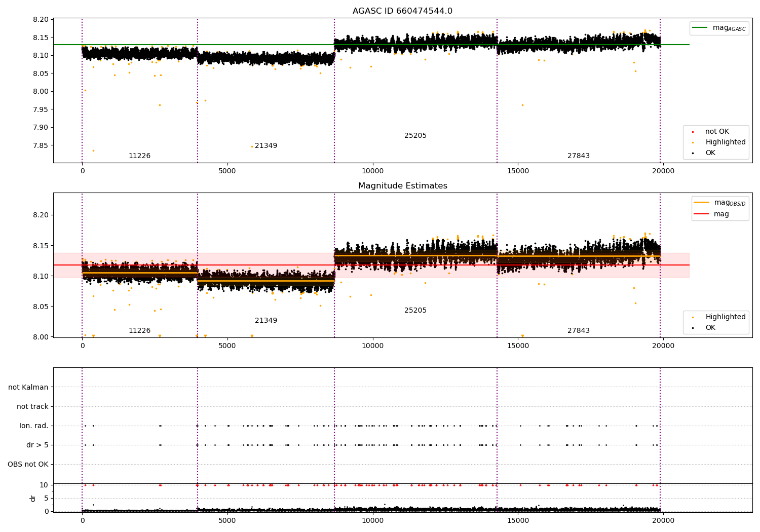The image size is (760, 532).
Task: Click OBSID label 11226 in Magnitude Estimates plot
Action: click(139, 331)
